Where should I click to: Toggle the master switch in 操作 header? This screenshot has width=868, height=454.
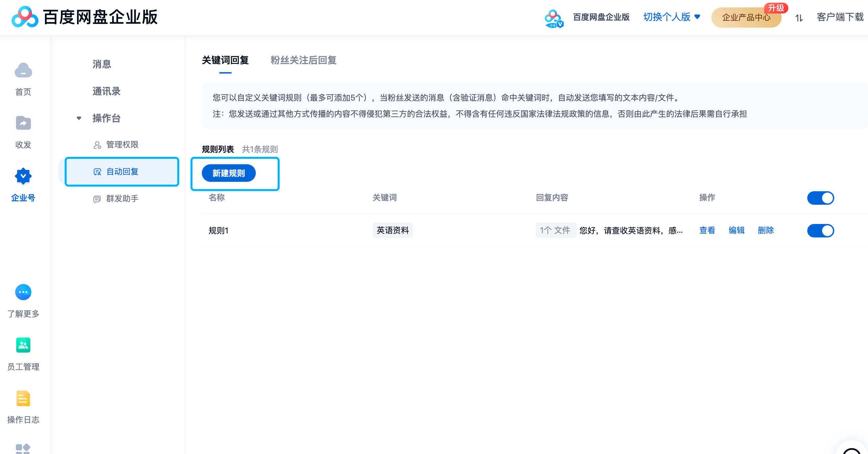pos(820,198)
